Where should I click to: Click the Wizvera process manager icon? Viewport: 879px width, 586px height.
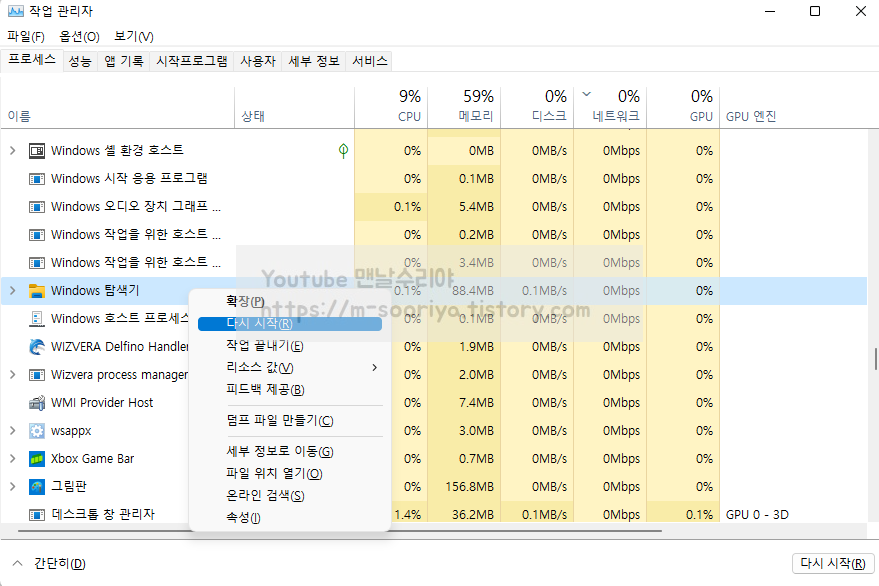tap(37, 375)
